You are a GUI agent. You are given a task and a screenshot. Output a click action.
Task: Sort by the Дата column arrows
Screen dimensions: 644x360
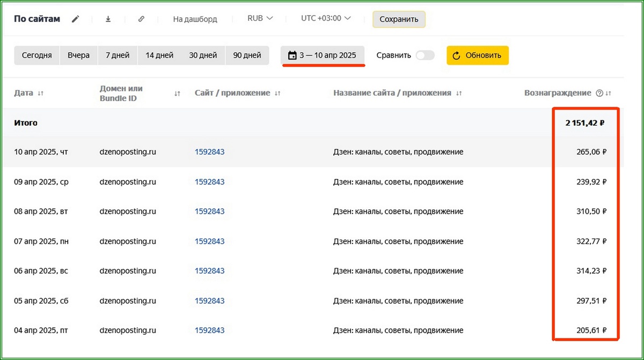(x=41, y=93)
